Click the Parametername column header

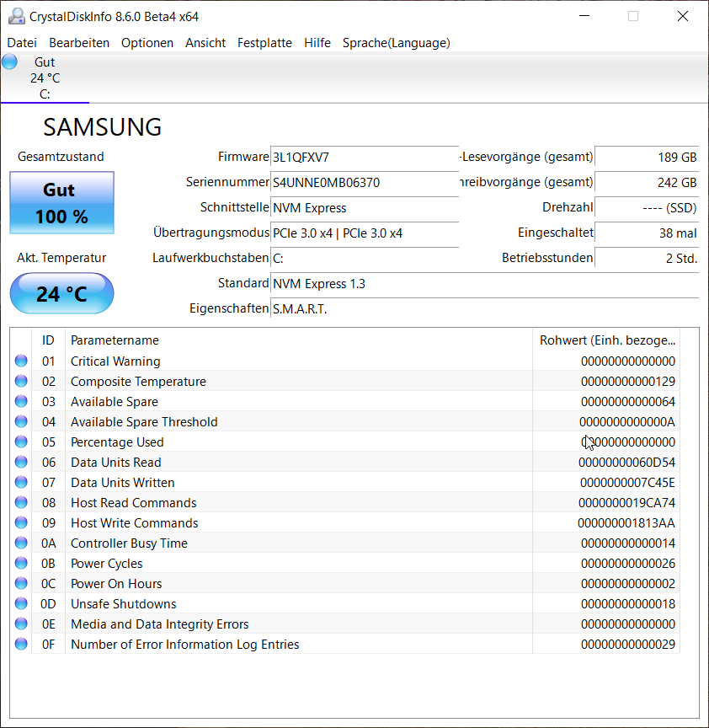(x=299, y=340)
